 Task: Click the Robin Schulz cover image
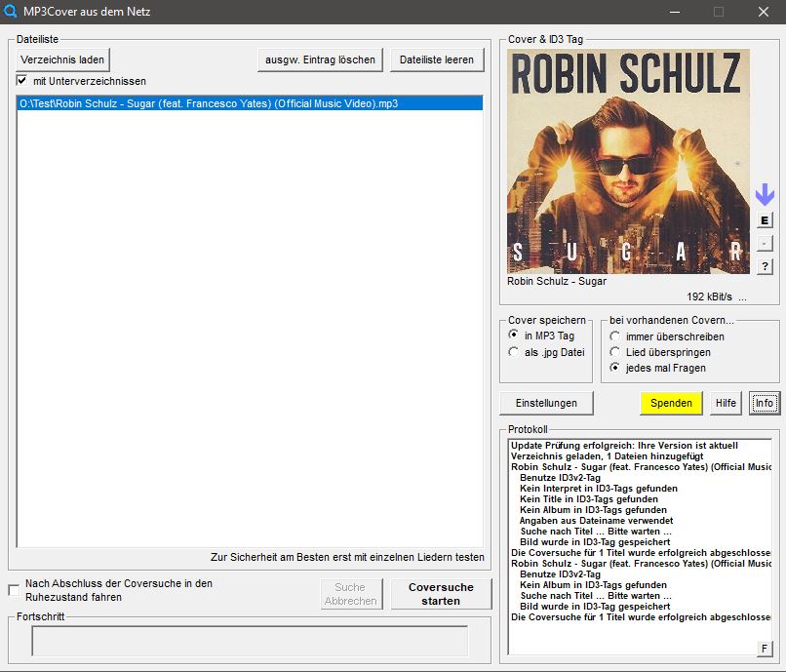click(629, 162)
